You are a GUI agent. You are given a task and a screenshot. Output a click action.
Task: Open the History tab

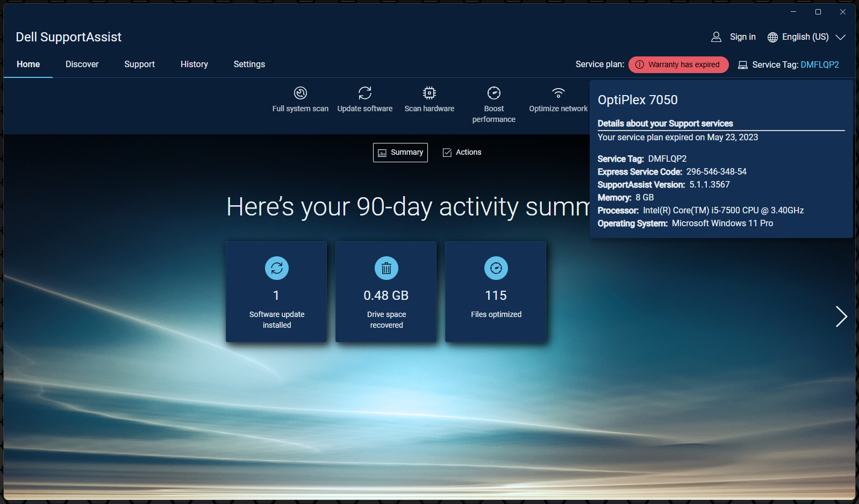point(194,64)
